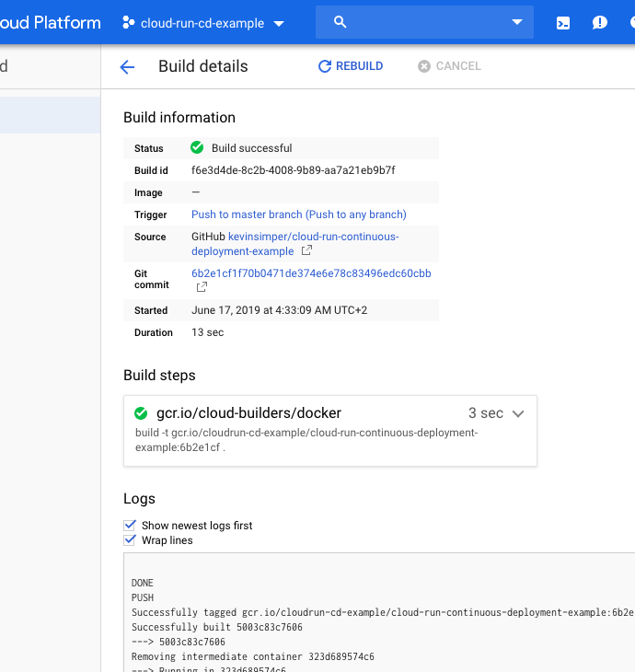This screenshot has width=635, height=672.
Task: Click the Build steps heading
Action: [x=159, y=375]
